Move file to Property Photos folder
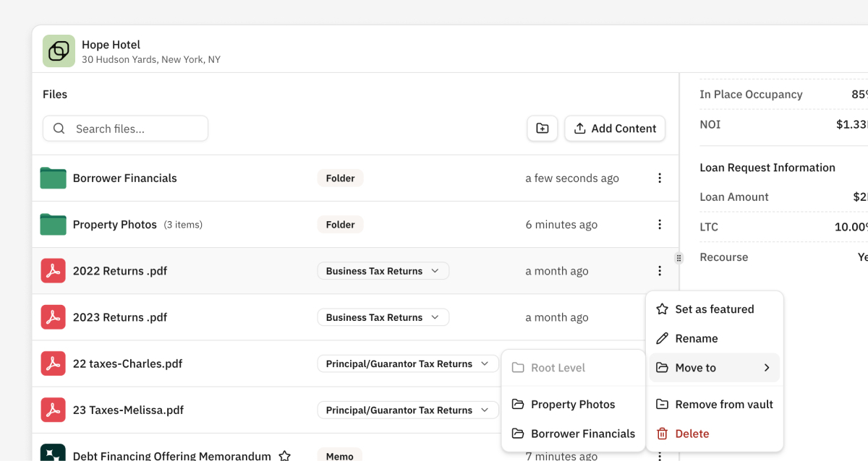The width and height of the screenshot is (868, 461). point(572,405)
